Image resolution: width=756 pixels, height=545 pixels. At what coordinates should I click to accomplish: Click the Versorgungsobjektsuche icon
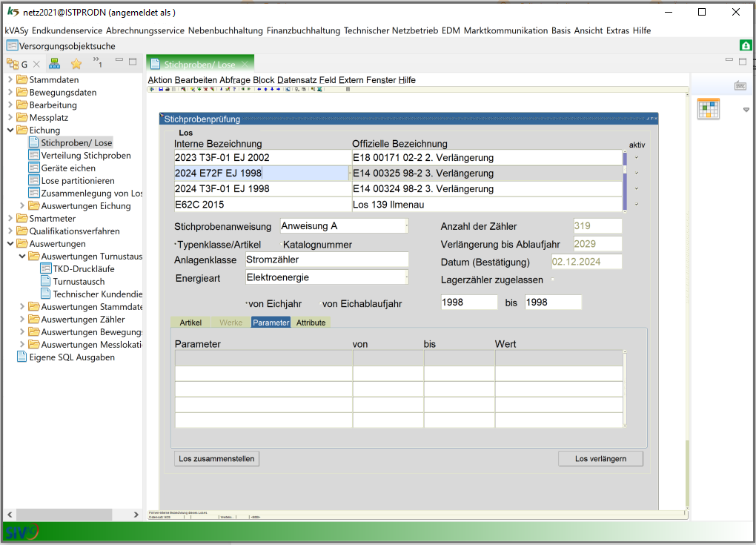(12, 46)
